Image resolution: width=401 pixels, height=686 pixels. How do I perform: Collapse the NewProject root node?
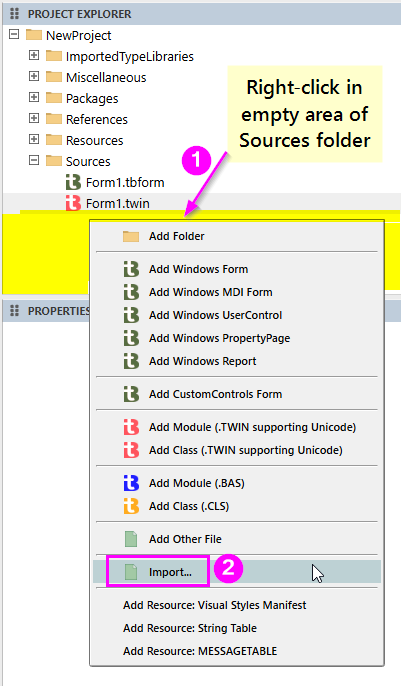[14, 34]
